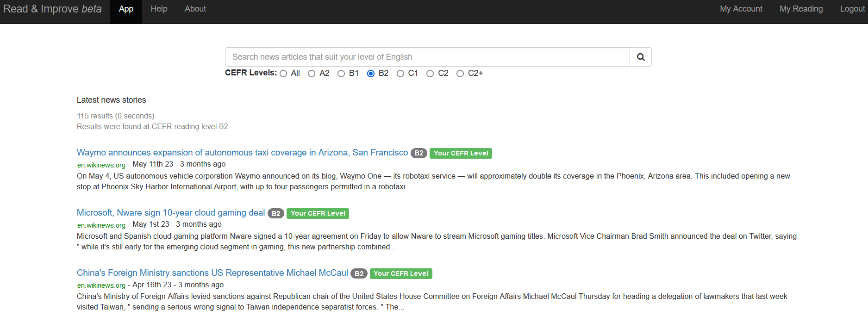
Task: Click the B2 badge beside Waymo headline
Action: pos(418,153)
